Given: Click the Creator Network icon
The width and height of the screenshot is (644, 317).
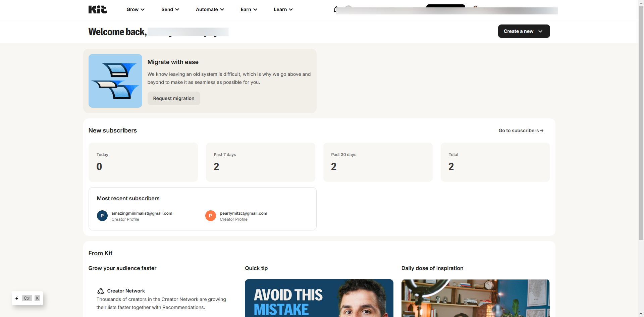Looking at the screenshot, I should tap(100, 291).
